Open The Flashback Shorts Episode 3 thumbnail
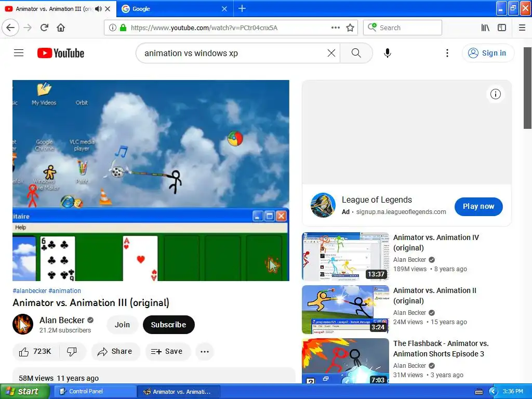The height and width of the screenshot is (399, 532). 345,361
